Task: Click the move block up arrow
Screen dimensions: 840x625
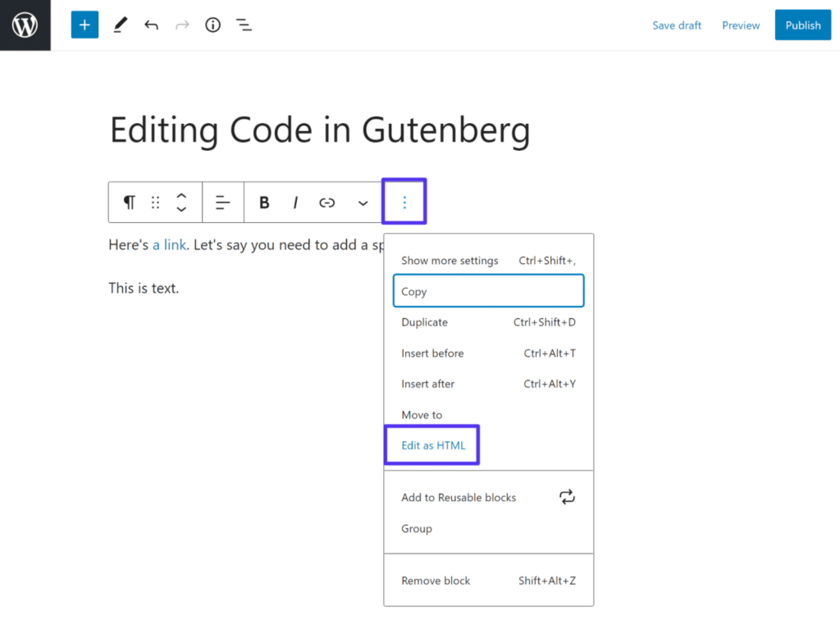Action: 181,196
